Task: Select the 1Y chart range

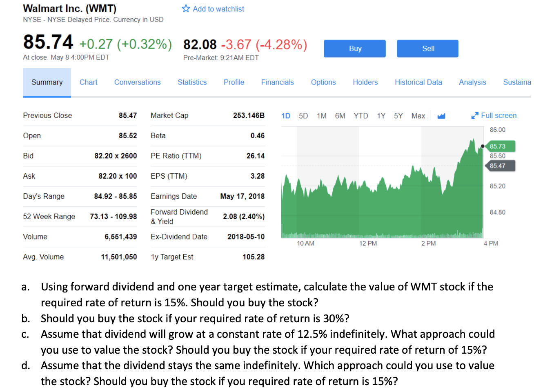Action: tap(381, 116)
